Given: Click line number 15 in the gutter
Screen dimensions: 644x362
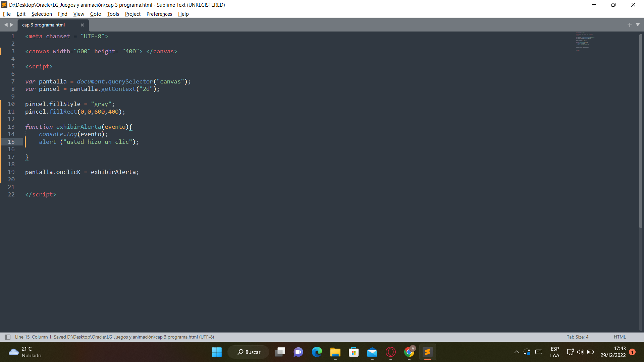Looking at the screenshot, I should pos(11,142).
